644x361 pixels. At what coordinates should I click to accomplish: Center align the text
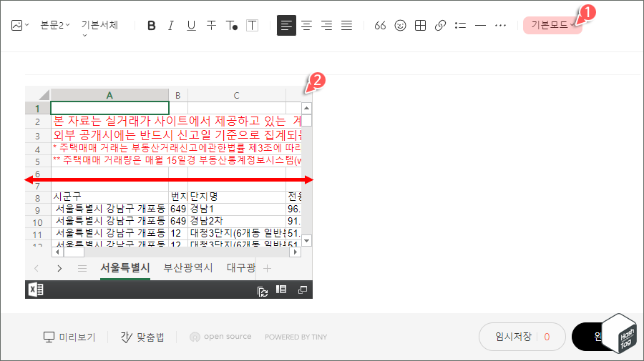306,26
